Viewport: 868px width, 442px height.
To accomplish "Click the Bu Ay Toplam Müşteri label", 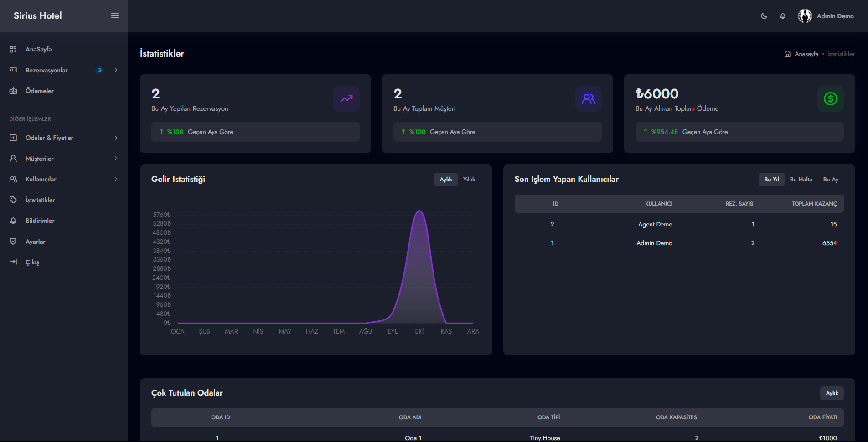I will (424, 108).
